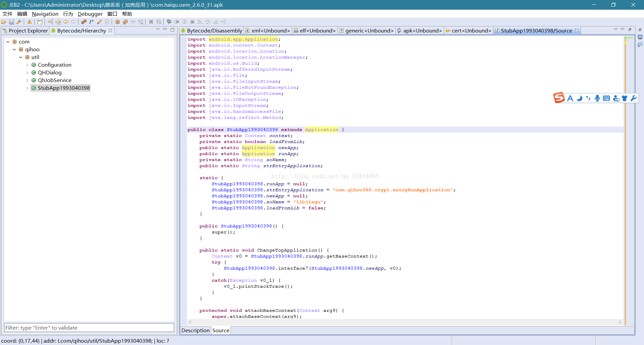Click the save floppy disk icon
The width and height of the screenshot is (644, 345).
[x=11, y=22]
